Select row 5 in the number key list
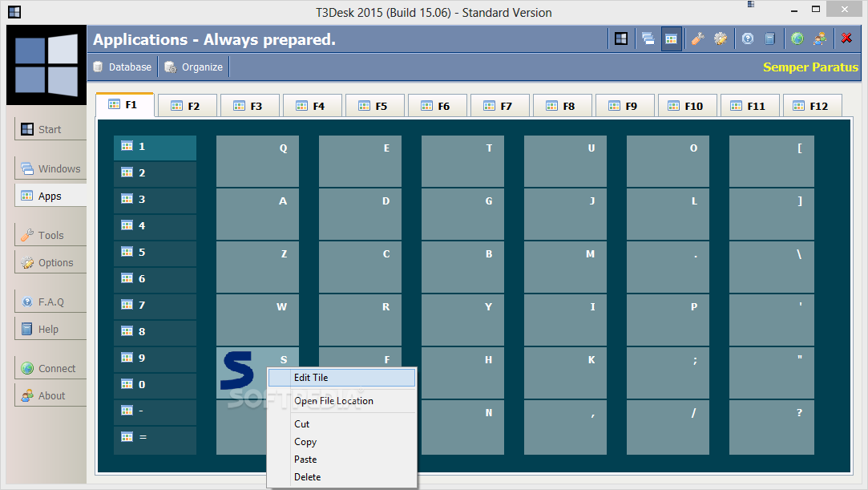868x490 pixels. coord(155,253)
